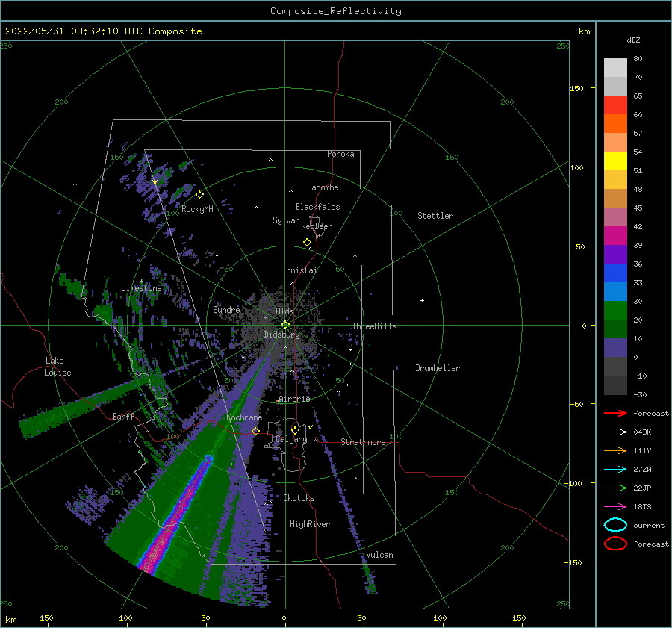This screenshot has width=672, height=628.
Task: Click the Airdrie label
Action: 294,399
